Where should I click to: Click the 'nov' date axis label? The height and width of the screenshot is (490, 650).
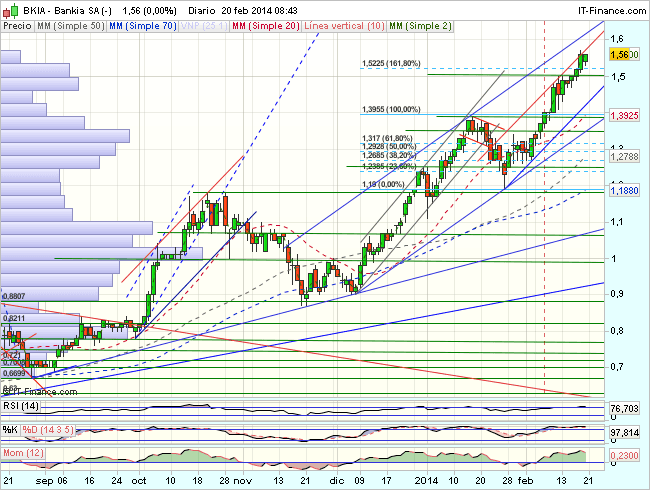(243, 481)
